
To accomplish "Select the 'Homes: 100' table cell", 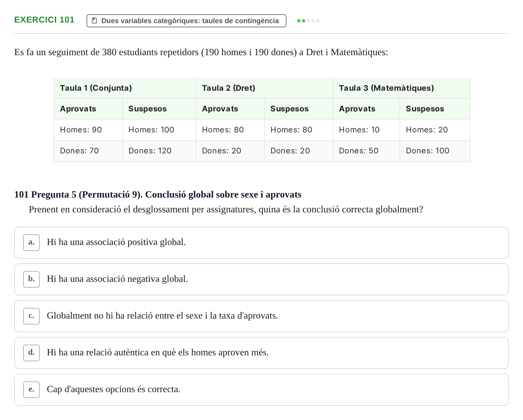I will point(159,130).
